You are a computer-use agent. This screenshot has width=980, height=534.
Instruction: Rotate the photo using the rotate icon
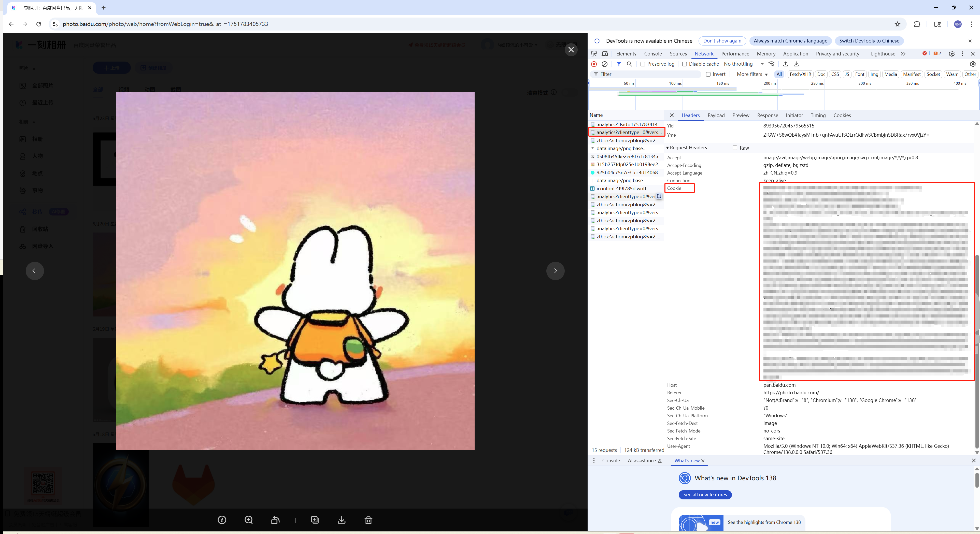[x=275, y=520]
